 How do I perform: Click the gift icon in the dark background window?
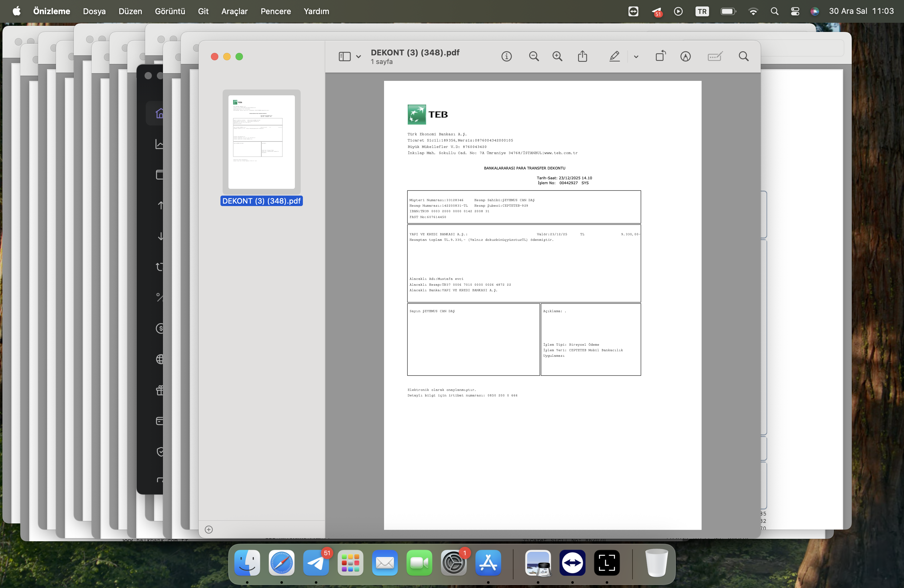(x=160, y=390)
